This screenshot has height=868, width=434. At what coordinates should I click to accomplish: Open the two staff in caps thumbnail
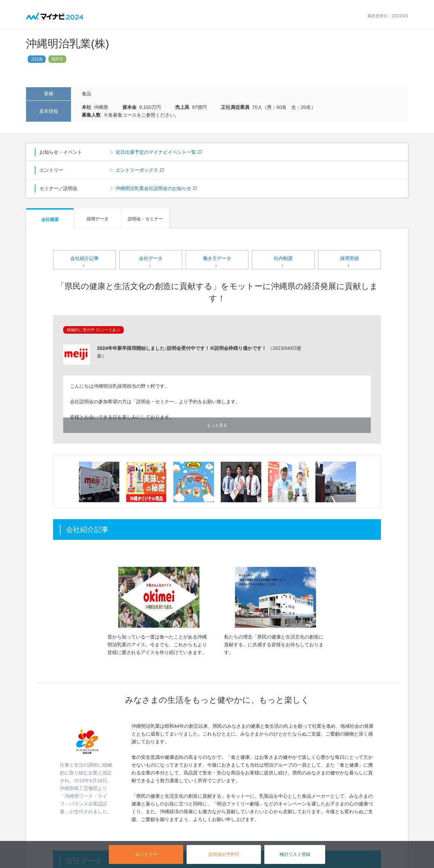pyautogui.click(x=288, y=482)
